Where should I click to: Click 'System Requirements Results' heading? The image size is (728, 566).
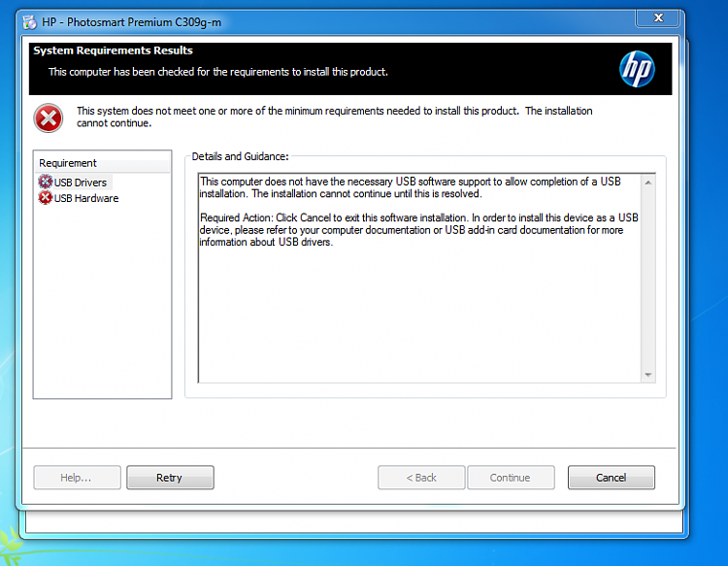point(113,50)
